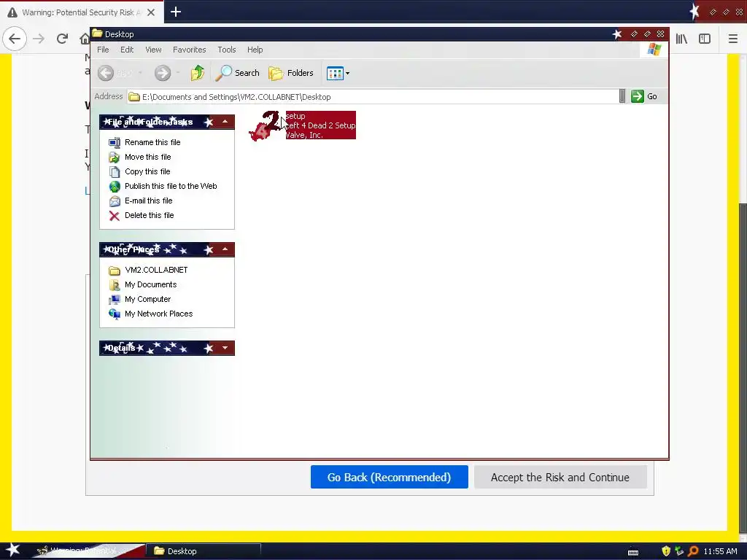Click Move this file
Image resolution: width=747 pixels, height=560 pixels.
(x=147, y=157)
